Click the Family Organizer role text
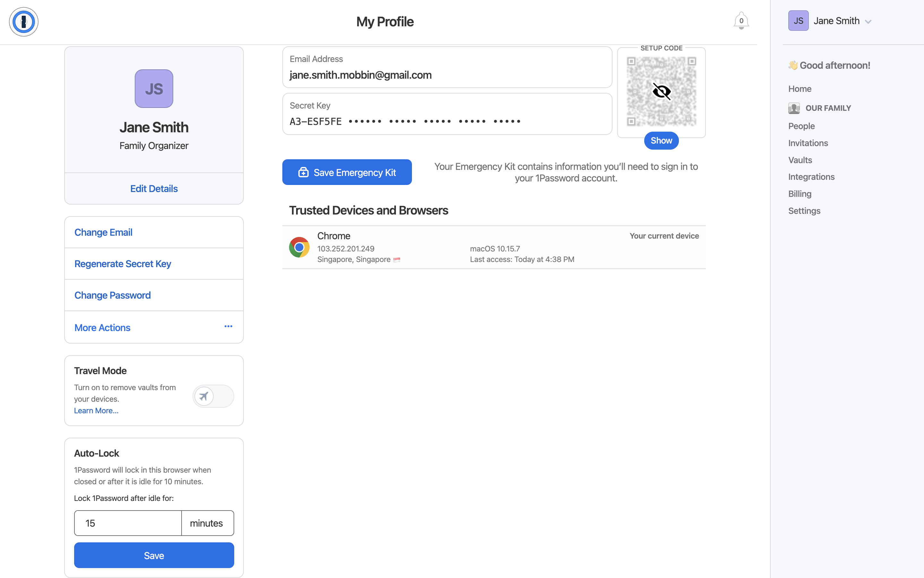924x578 pixels. coord(154,146)
